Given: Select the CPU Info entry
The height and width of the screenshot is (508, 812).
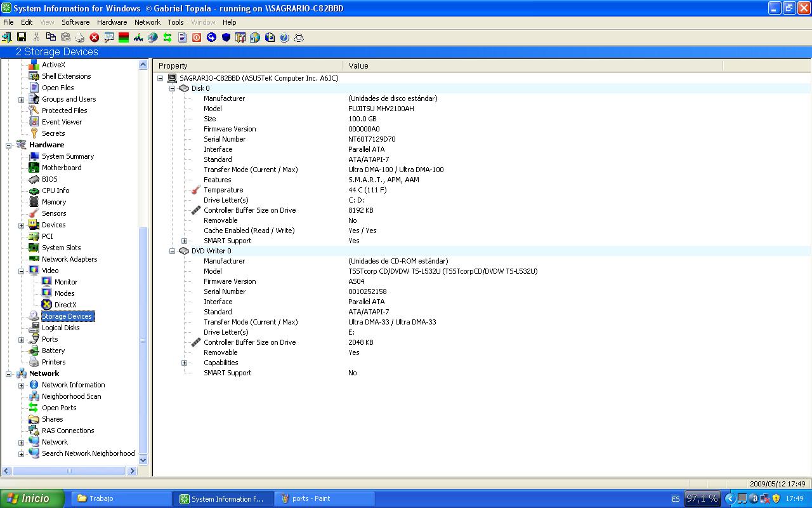Looking at the screenshot, I should click(56, 190).
